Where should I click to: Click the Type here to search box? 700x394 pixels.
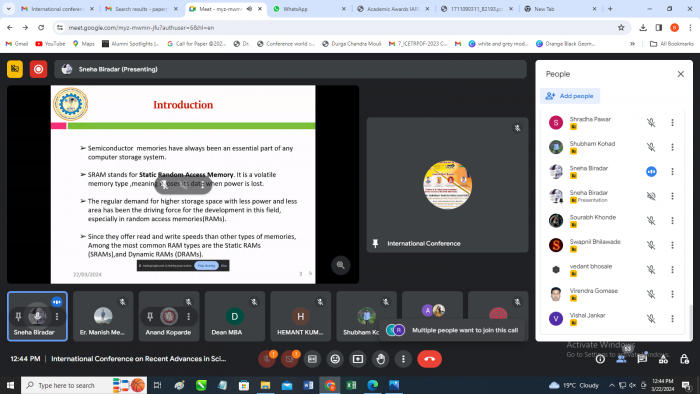click(x=66, y=385)
